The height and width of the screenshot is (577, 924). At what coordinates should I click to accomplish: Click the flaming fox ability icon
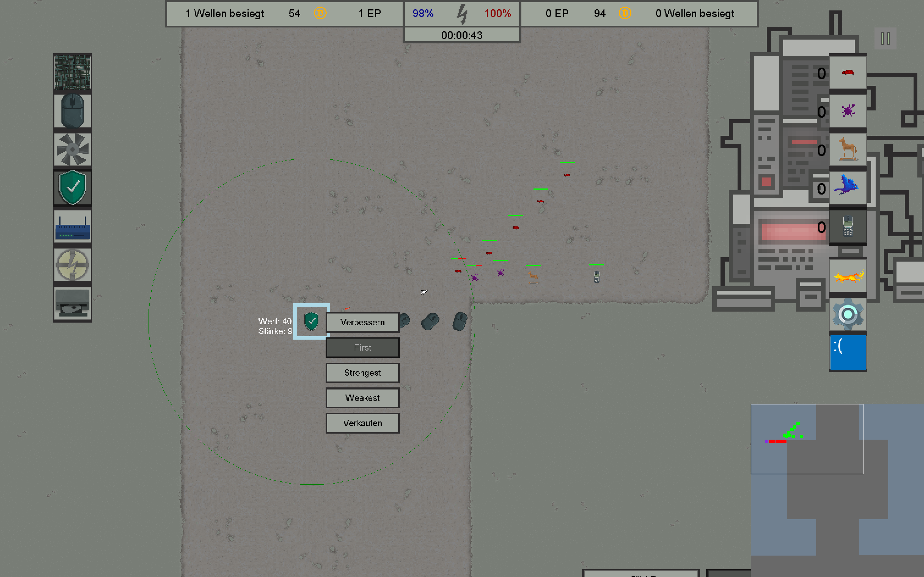[848, 276]
